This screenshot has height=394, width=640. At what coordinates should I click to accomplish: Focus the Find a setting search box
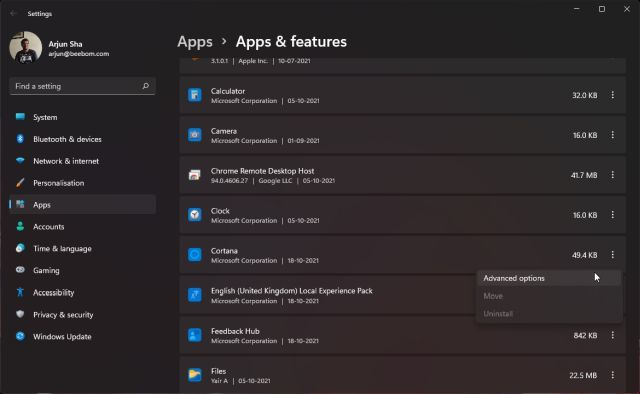(82, 86)
